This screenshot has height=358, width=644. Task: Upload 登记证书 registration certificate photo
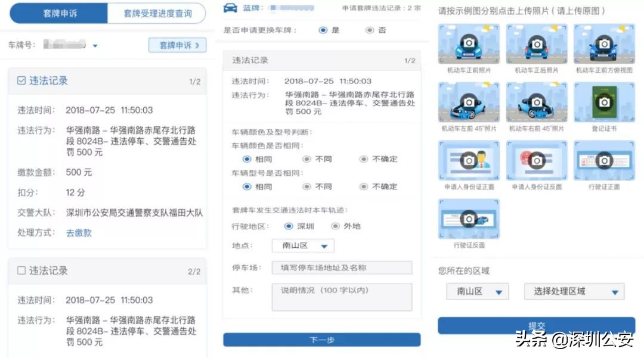coord(604,104)
